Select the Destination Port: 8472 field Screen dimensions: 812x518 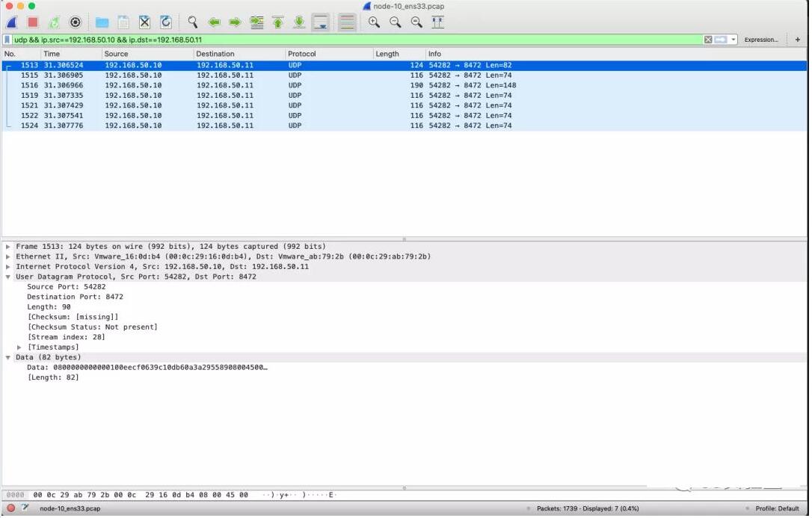[x=75, y=297]
